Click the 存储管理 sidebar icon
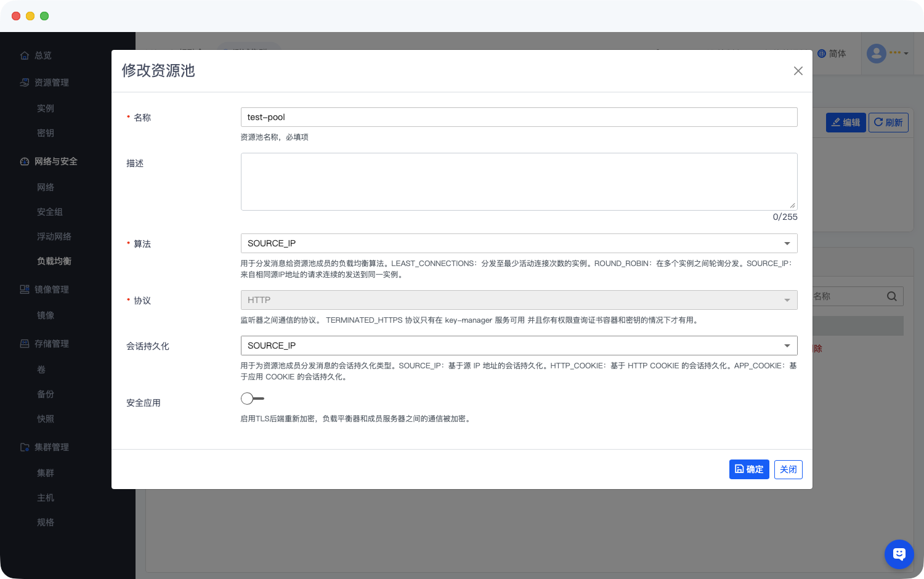Viewport: 924px width, 579px height. click(x=25, y=344)
